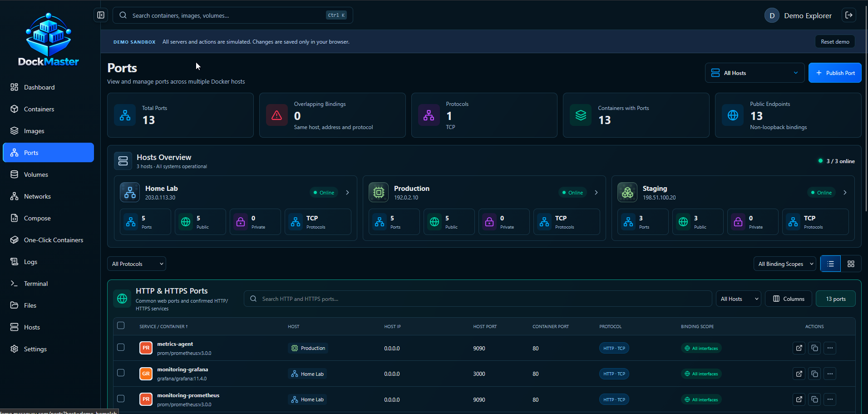Click the Total Ports network icon

[x=125, y=115]
